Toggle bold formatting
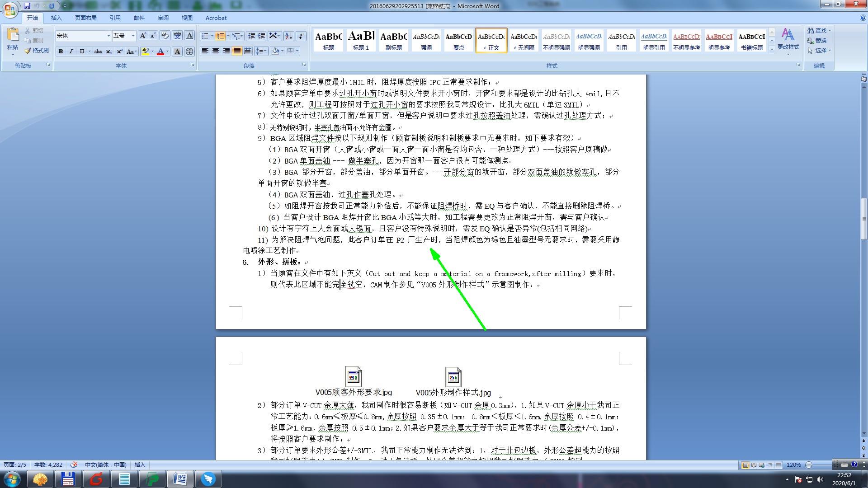Viewport: 868px width, 488px height. click(x=61, y=52)
